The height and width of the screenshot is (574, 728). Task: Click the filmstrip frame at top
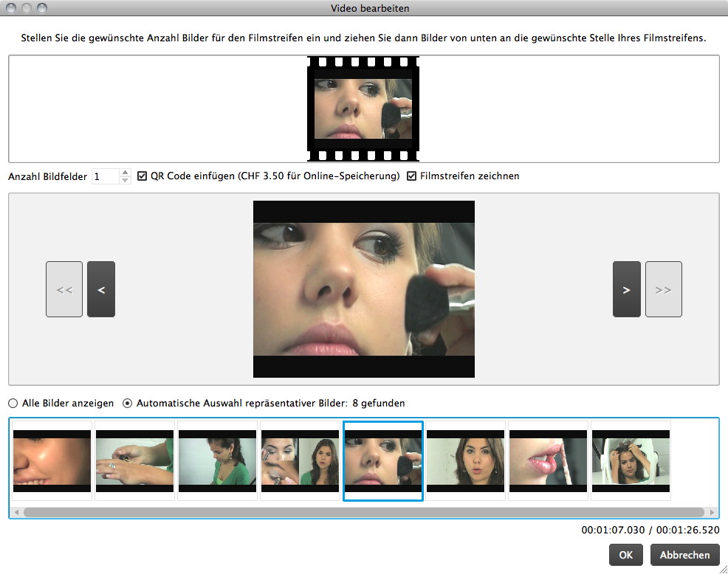pos(363,108)
